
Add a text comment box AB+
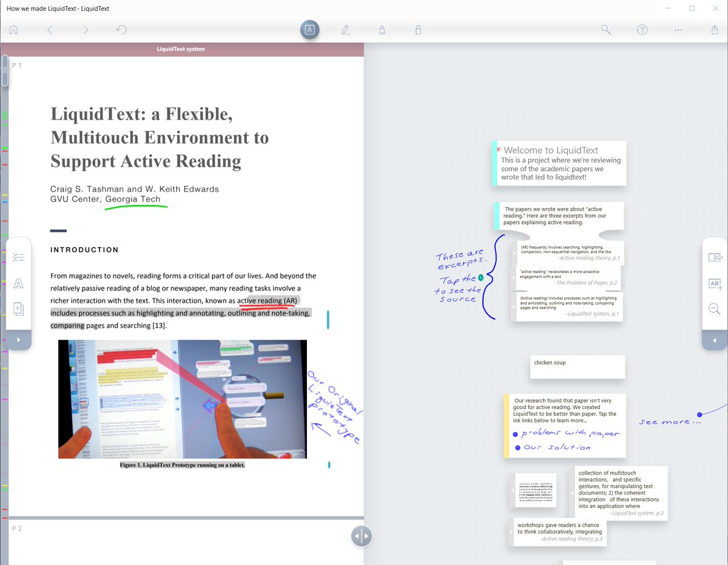[715, 283]
